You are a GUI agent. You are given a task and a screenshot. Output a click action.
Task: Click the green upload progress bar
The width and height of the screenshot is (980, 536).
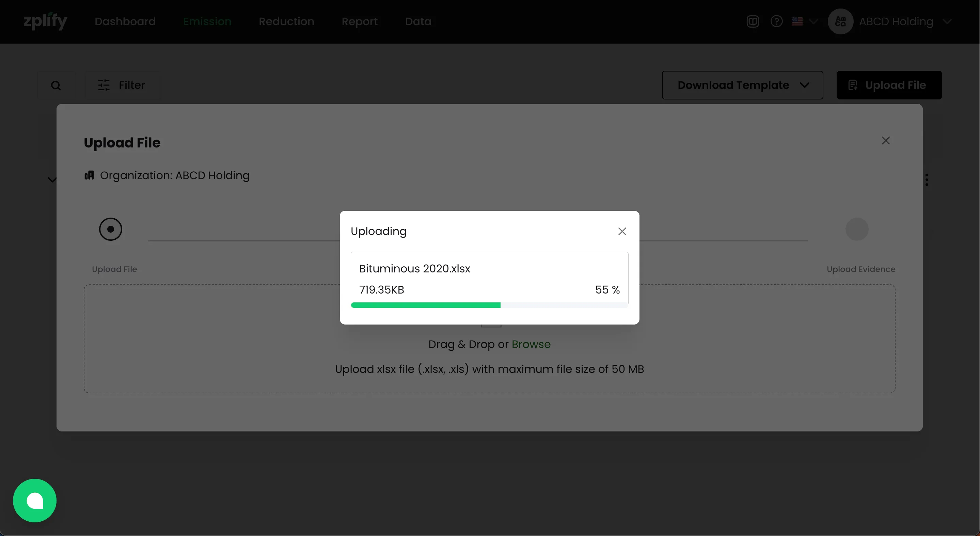pyautogui.click(x=425, y=305)
